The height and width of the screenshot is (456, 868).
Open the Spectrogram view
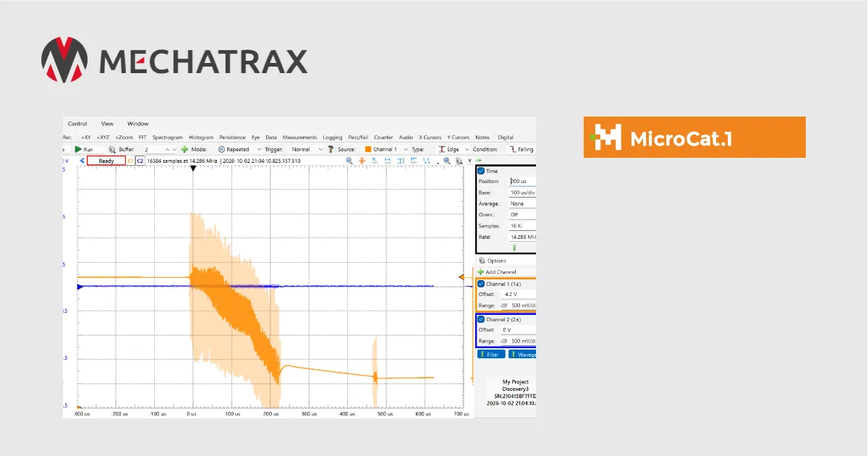(x=168, y=137)
